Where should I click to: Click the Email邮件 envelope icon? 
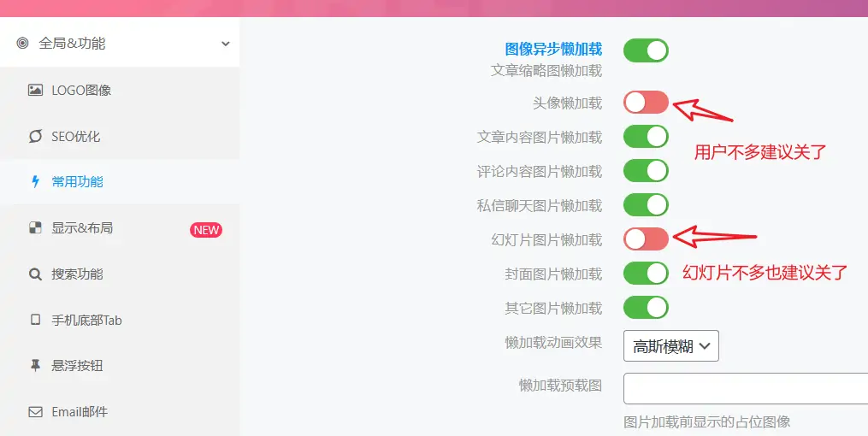(x=35, y=411)
